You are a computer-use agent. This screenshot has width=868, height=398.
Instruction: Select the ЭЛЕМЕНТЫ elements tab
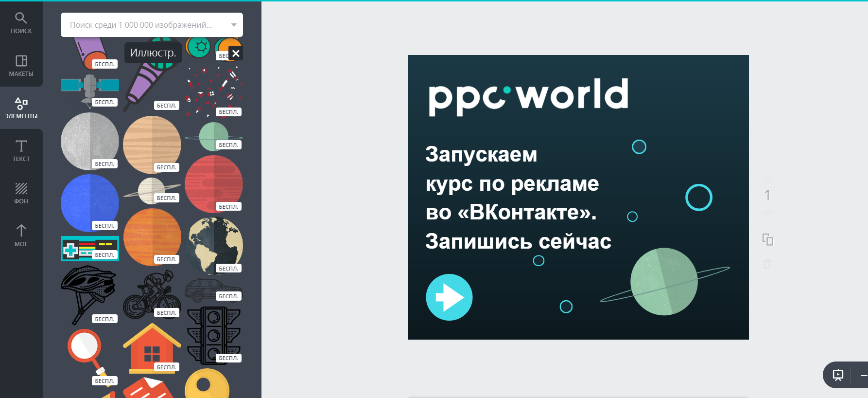pos(21,108)
